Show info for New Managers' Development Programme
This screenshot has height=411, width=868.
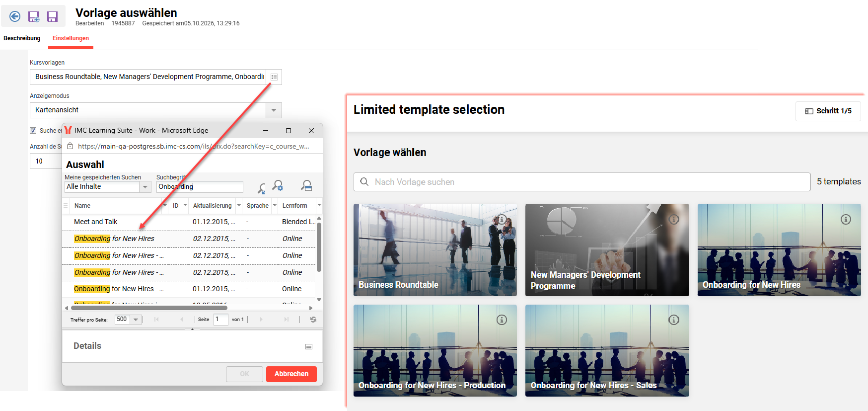[x=674, y=219]
